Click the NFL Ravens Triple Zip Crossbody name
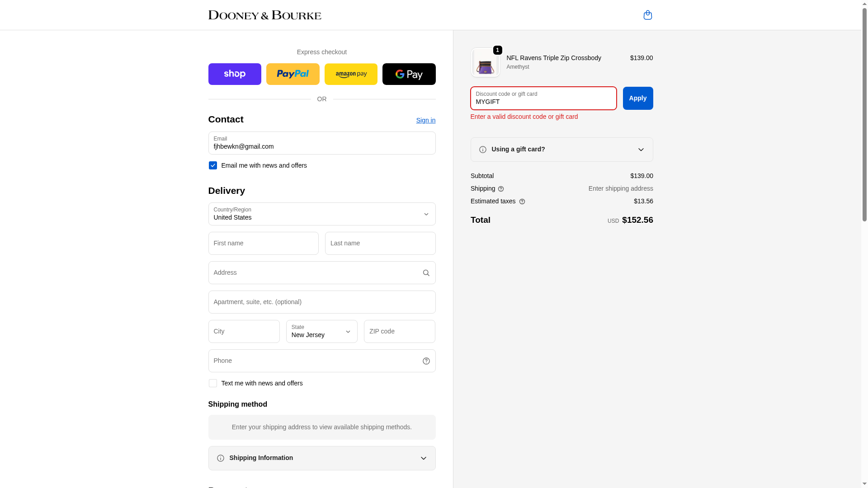 click(x=554, y=58)
